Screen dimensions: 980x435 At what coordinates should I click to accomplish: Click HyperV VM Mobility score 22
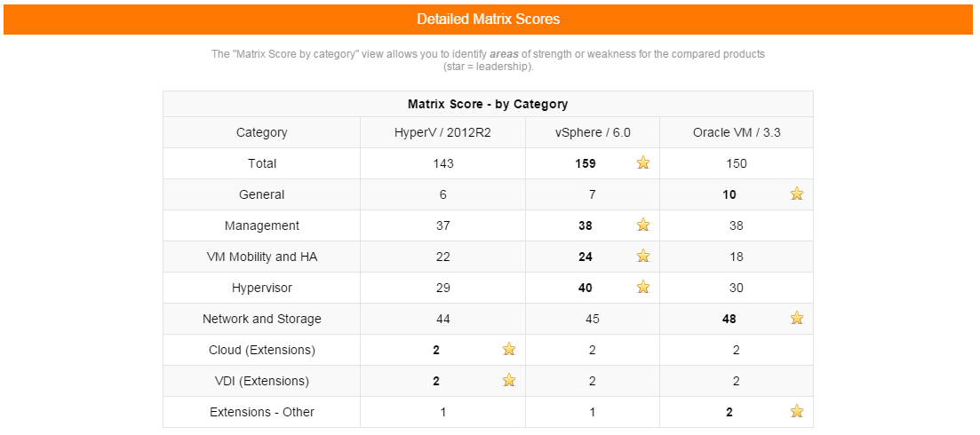click(443, 257)
